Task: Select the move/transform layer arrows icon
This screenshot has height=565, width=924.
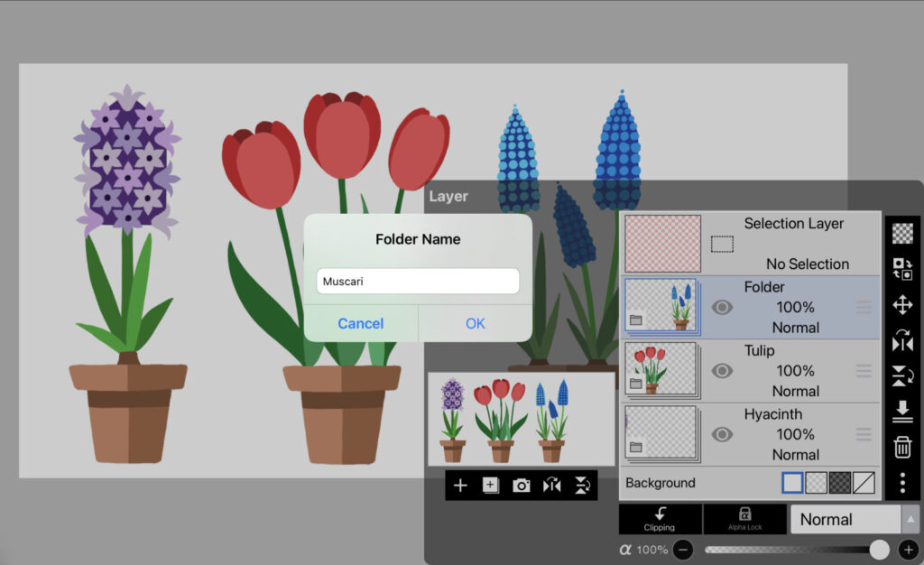Action: 902,304
